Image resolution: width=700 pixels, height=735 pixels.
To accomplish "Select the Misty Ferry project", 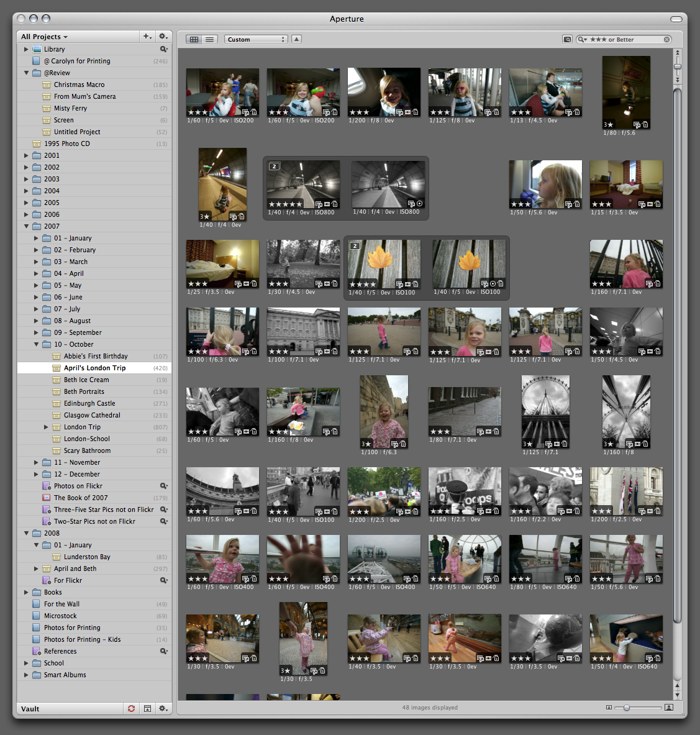I will point(94,108).
